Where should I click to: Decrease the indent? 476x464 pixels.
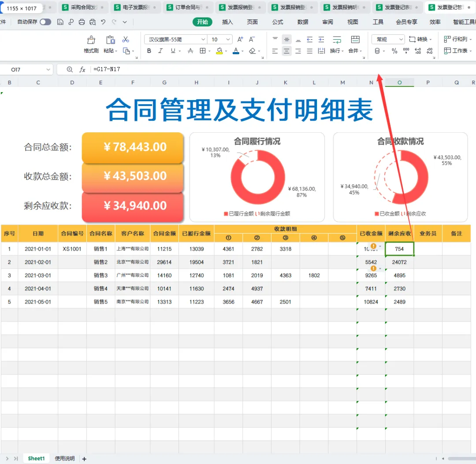tap(310, 40)
